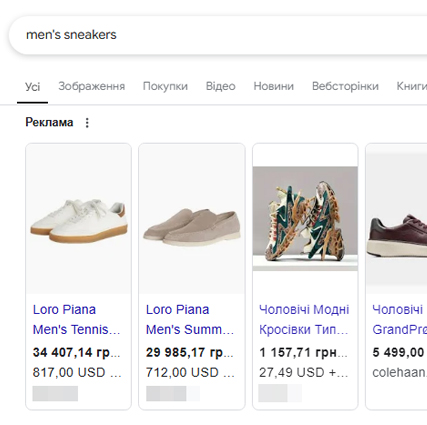Open the burgundy leather sneaker image

pos(397,219)
